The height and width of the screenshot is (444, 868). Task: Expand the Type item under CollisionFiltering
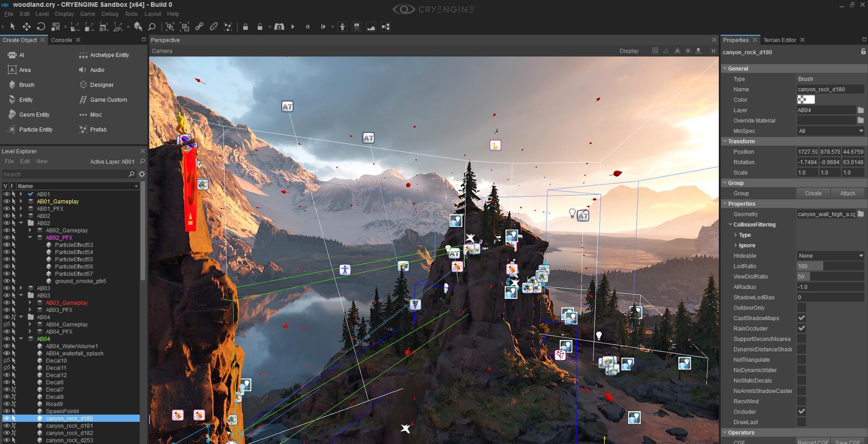coord(736,235)
